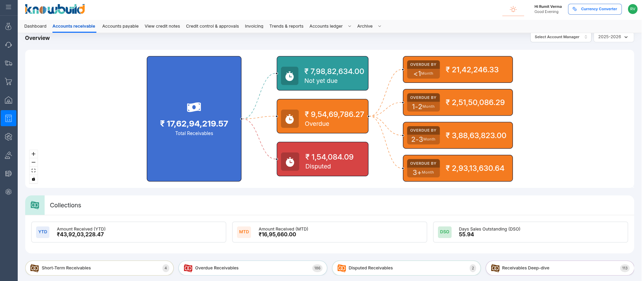Screen dimensions: 644x281
Task: Toggle the diagram interactivity lock
Action: [33, 179]
